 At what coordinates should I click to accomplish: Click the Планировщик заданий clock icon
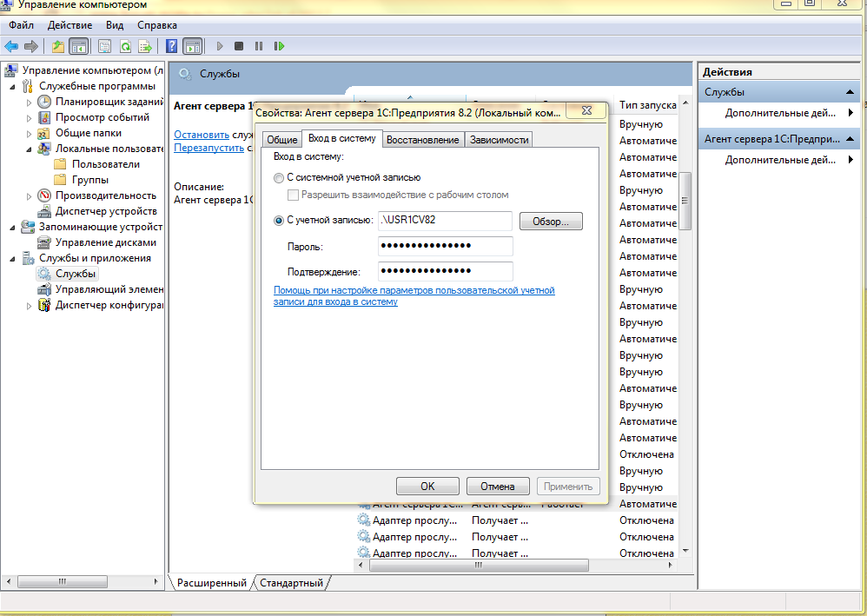click(x=44, y=102)
